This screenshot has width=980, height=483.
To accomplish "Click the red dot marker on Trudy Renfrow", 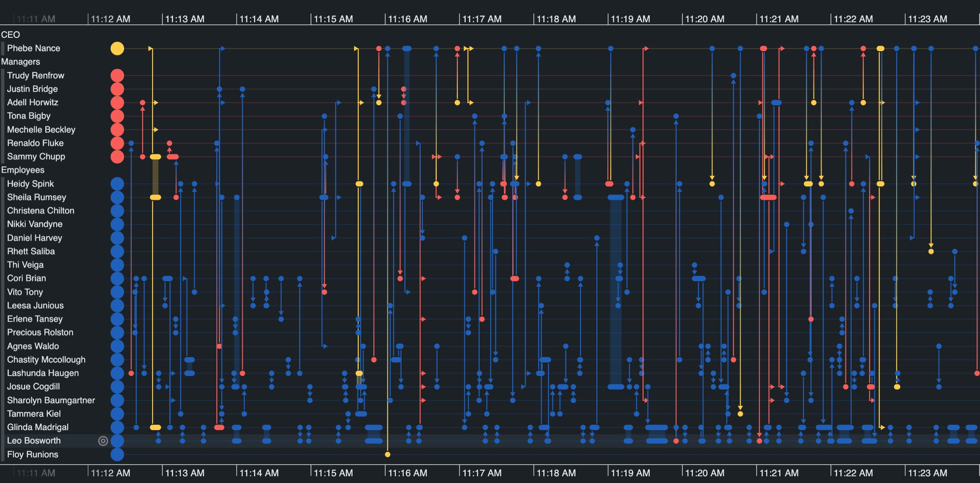I will point(116,75).
